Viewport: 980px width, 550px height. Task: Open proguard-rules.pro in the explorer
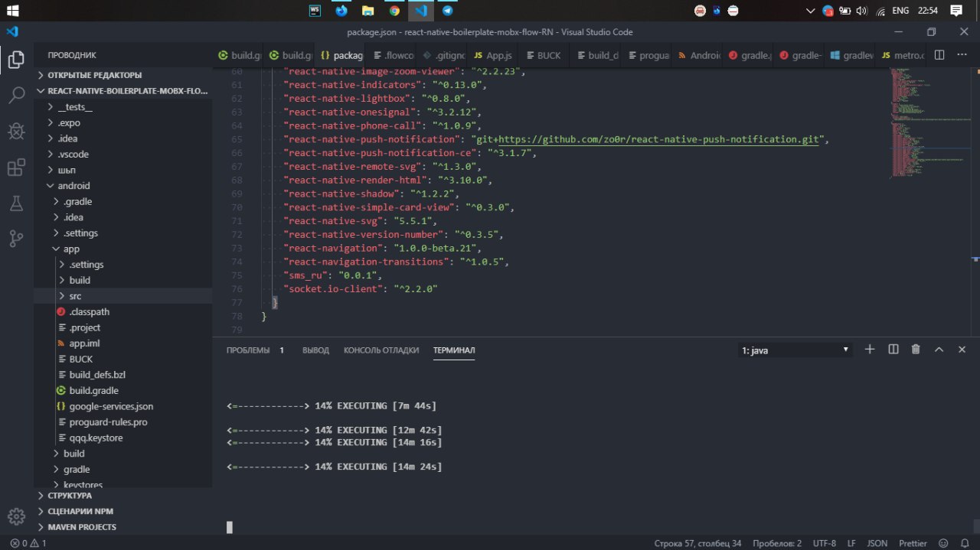122,421
